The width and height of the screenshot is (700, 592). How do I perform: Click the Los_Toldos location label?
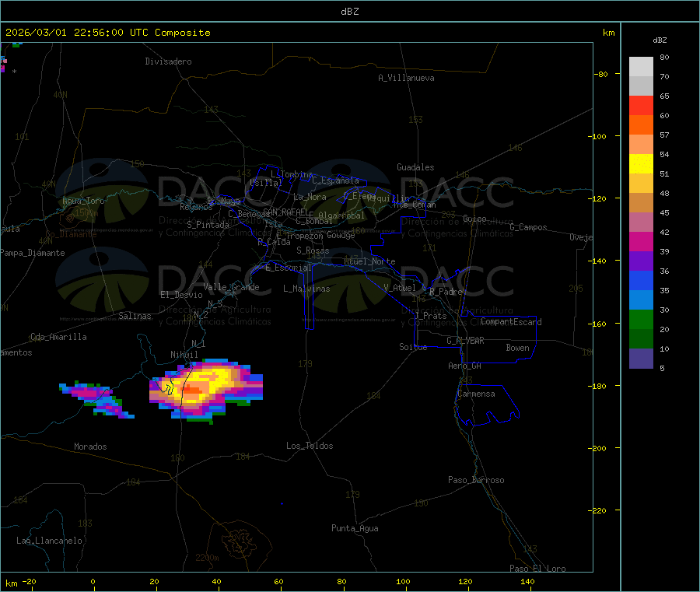pos(310,446)
